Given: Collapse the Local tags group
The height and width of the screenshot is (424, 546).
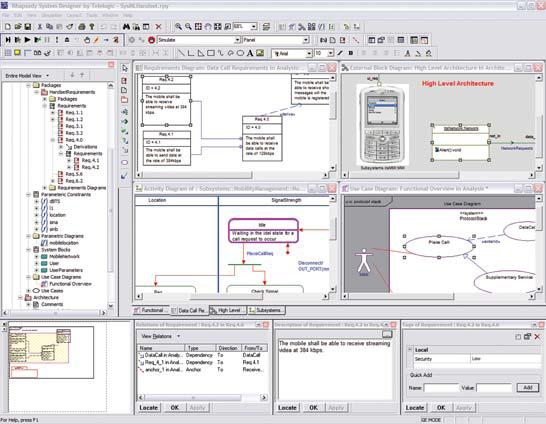Looking at the screenshot, I should tap(410, 350).
